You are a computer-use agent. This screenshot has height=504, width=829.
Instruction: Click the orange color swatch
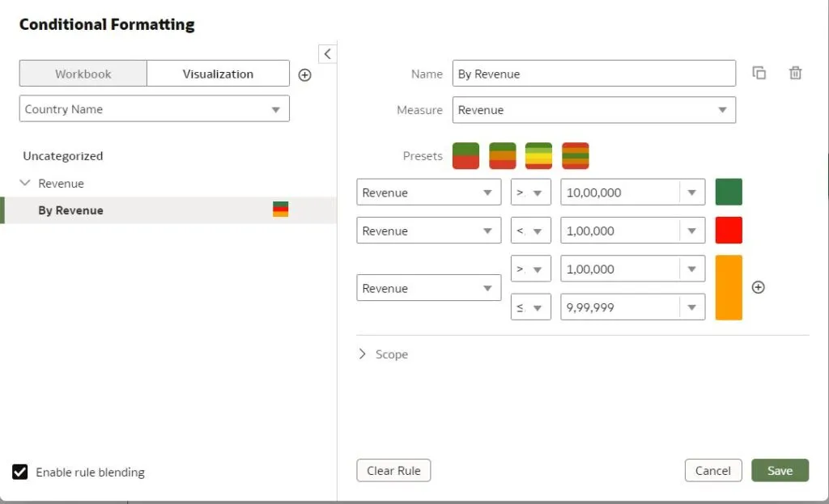pos(729,287)
